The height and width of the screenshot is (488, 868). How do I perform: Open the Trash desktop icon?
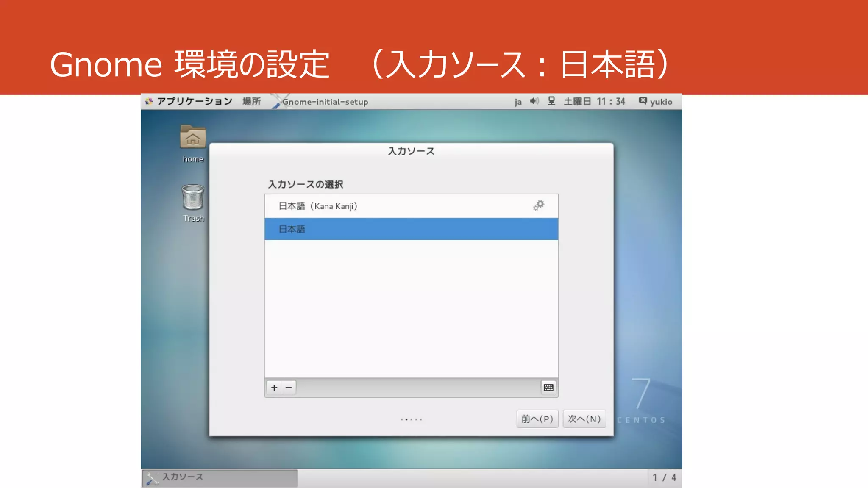pos(193,197)
